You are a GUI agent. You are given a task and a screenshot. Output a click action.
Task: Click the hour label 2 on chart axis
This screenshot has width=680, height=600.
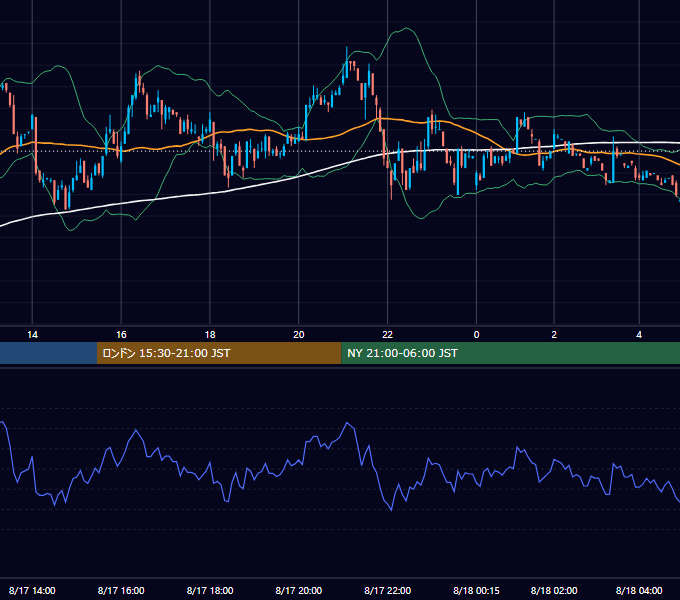click(x=554, y=335)
